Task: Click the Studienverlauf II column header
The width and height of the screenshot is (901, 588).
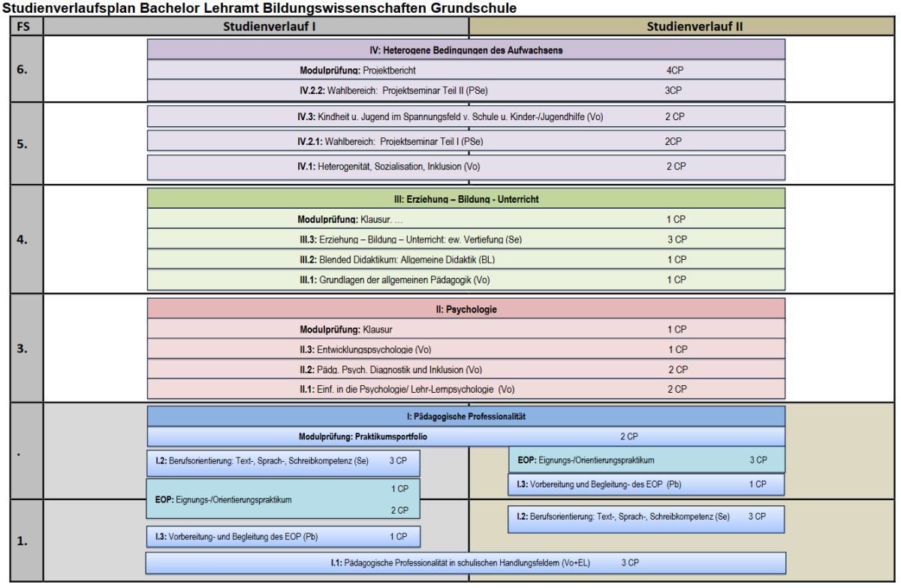Action: (x=695, y=26)
